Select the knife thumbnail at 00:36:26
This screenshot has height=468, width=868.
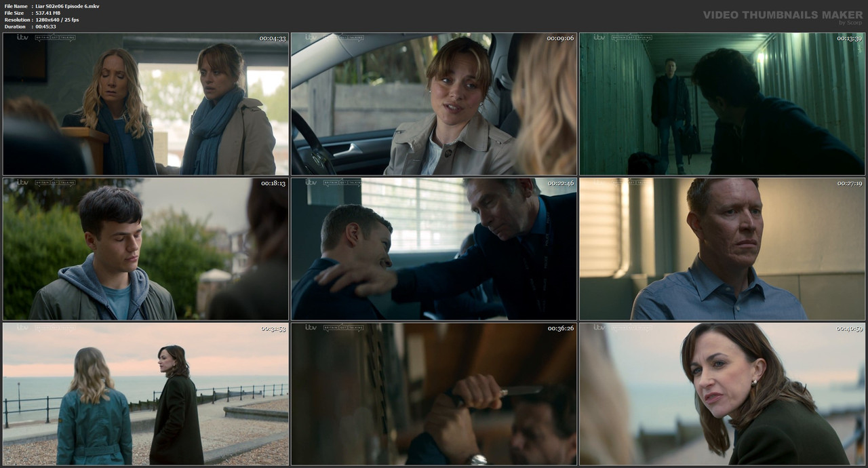click(x=434, y=393)
